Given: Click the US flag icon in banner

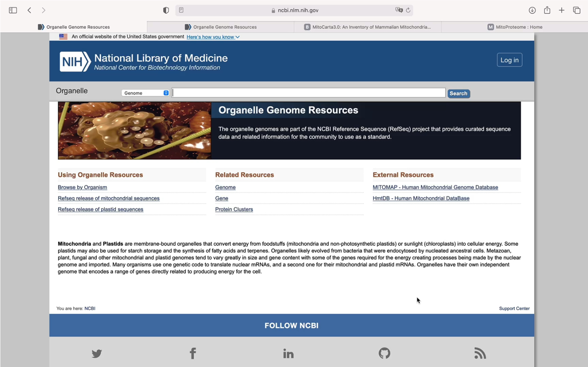Looking at the screenshot, I should coord(63,37).
